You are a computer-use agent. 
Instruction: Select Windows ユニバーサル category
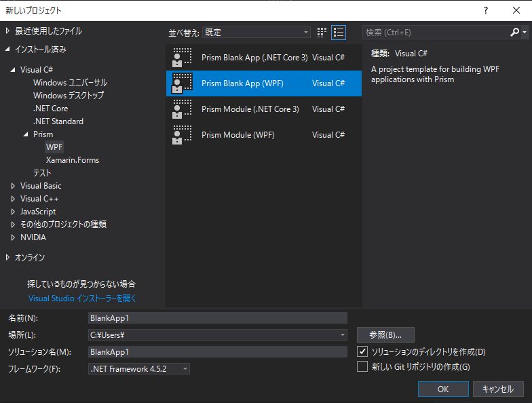[70, 83]
